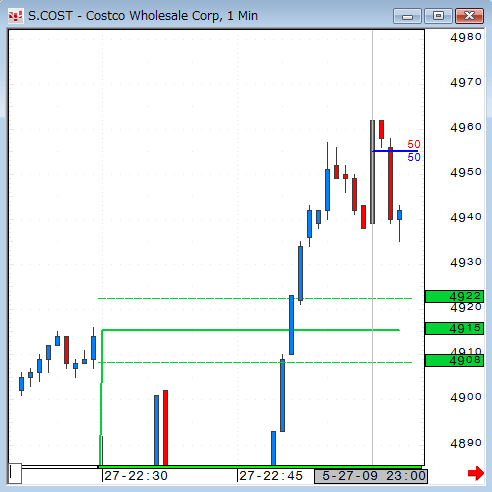
Task: Click the 4890 price scale label
Action: point(466,443)
